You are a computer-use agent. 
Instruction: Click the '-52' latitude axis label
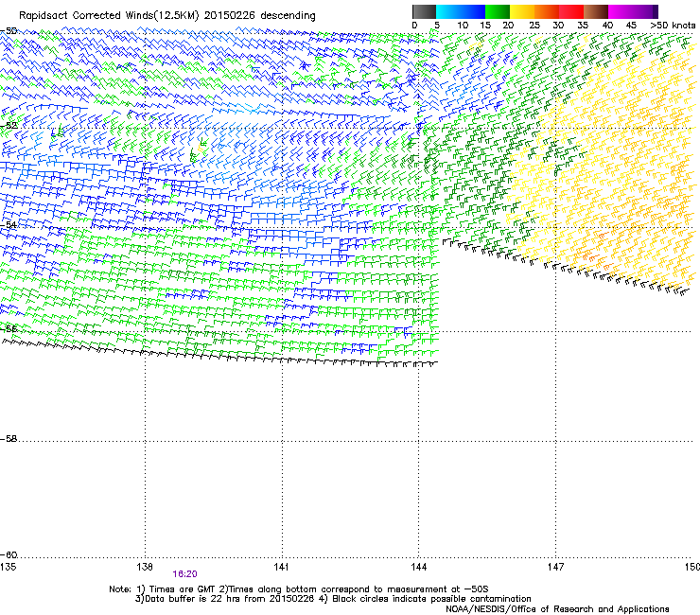[x=9, y=126]
